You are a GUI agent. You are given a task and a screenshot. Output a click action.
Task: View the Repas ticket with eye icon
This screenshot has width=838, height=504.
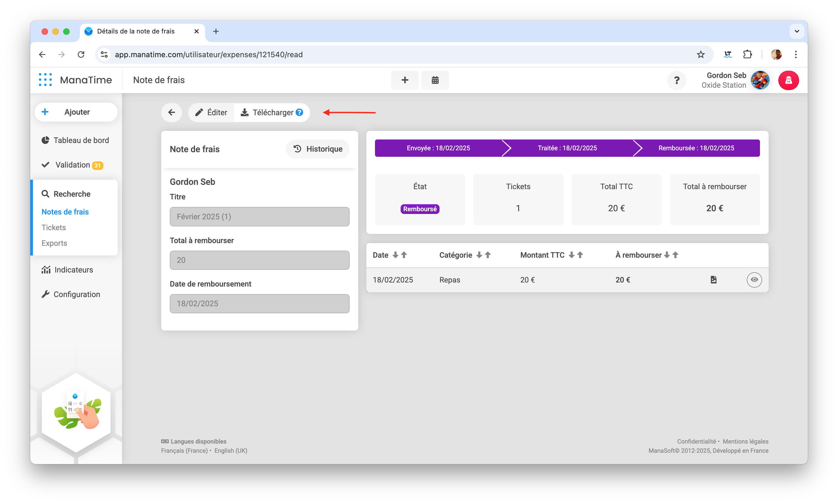pos(754,280)
